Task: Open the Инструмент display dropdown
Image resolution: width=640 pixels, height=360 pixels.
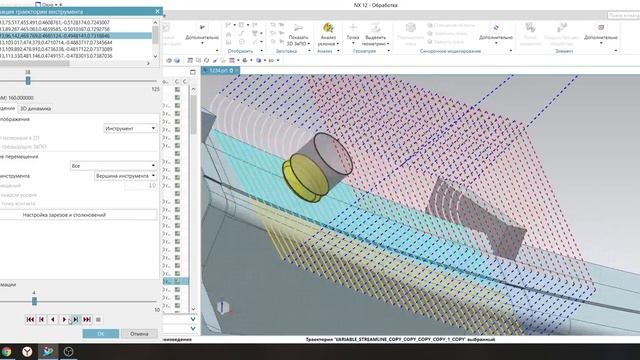Action: tap(130, 128)
